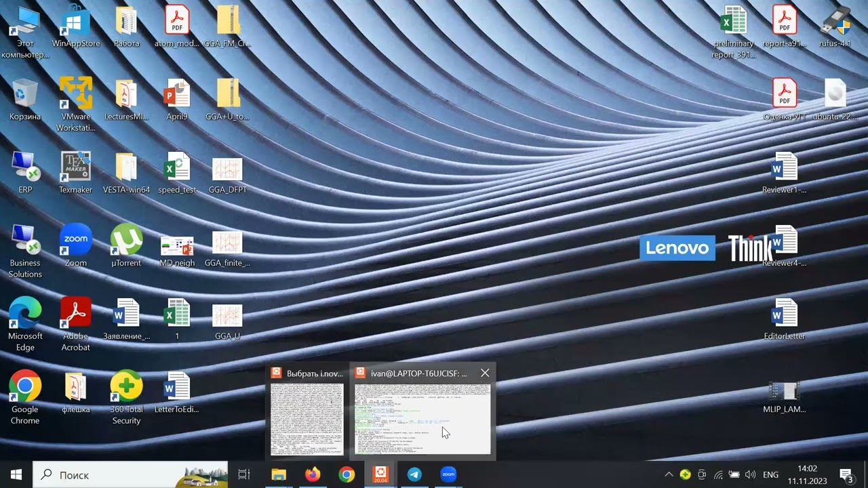Launch 360 Total Security from desktop
The width and height of the screenshot is (868, 488).
[127, 399]
